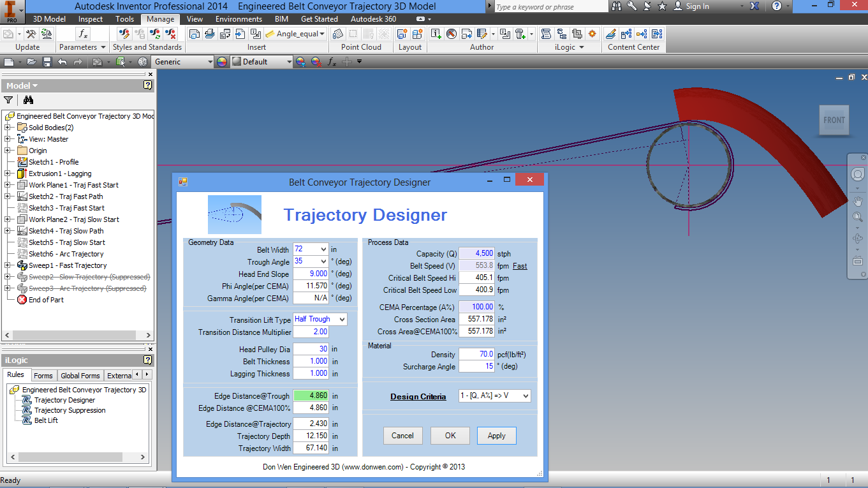The height and width of the screenshot is (488, 868).
Task: Click the Design Criteria underlined label
Action: pos(418,397)
